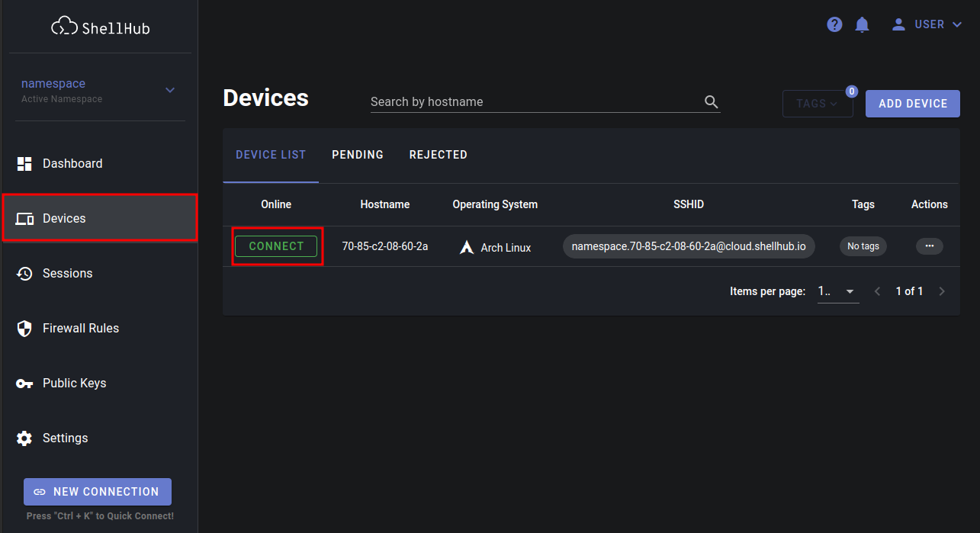Screen dimensions: 980x533
Task: Click the user account avatar icon
Action: click(x=898, y=24)
